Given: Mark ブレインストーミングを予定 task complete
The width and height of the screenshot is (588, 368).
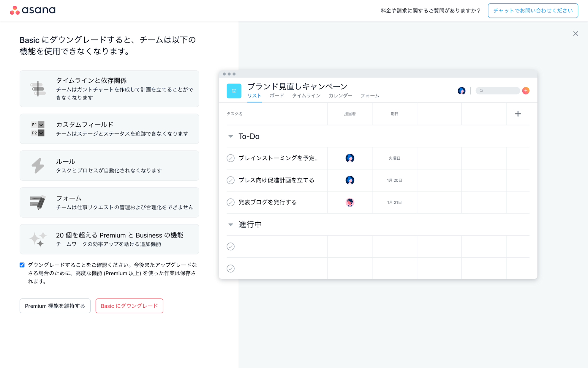Looking at the screenshot, I should [x=230, y=158].
